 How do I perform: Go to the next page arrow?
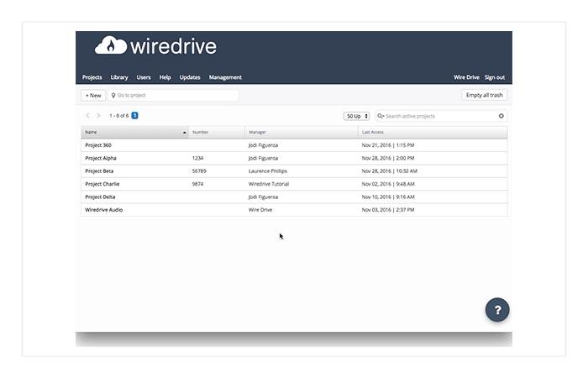coord(99,115)
